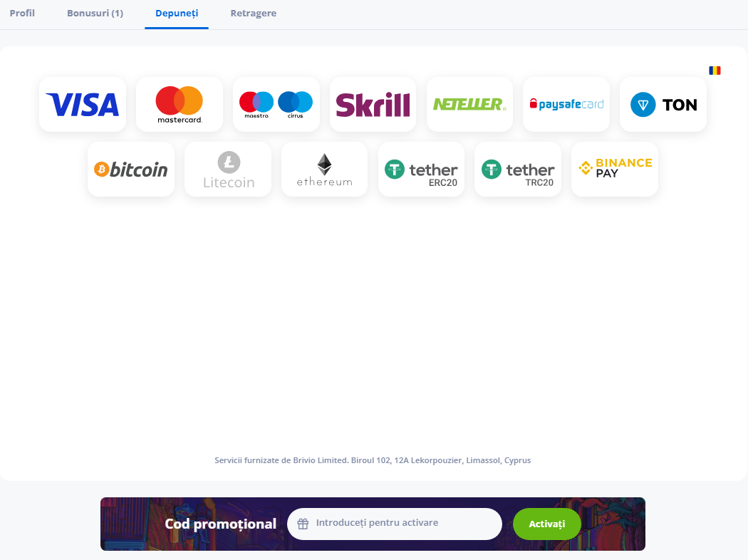748x560 pixels.
Task: Pick ethereum as deposit method
Action: [x=324, y=170]
